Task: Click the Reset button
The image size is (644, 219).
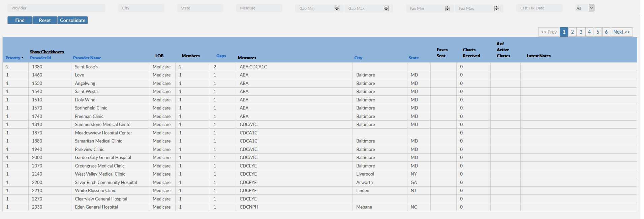Action: 45,21
